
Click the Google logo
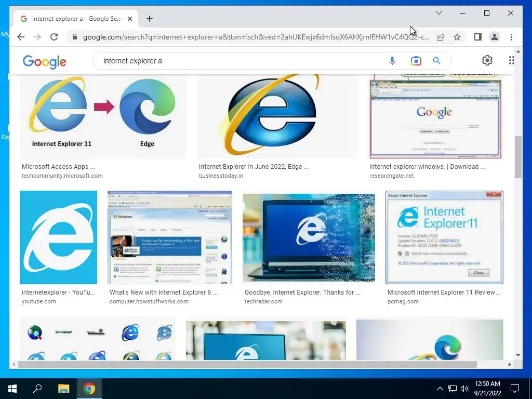45,62
